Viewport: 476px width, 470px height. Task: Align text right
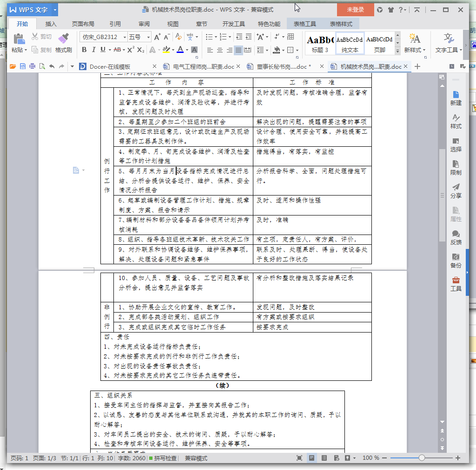(229, 50)
